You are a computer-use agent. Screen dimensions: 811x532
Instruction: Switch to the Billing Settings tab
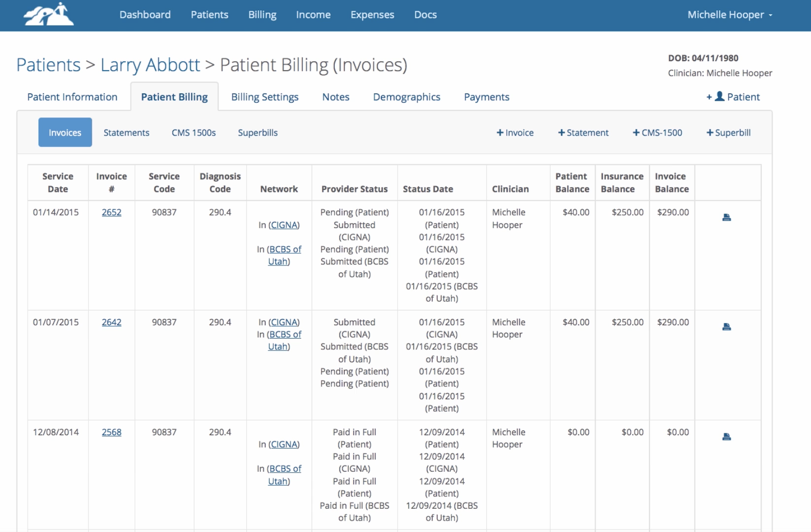point(265,97)
